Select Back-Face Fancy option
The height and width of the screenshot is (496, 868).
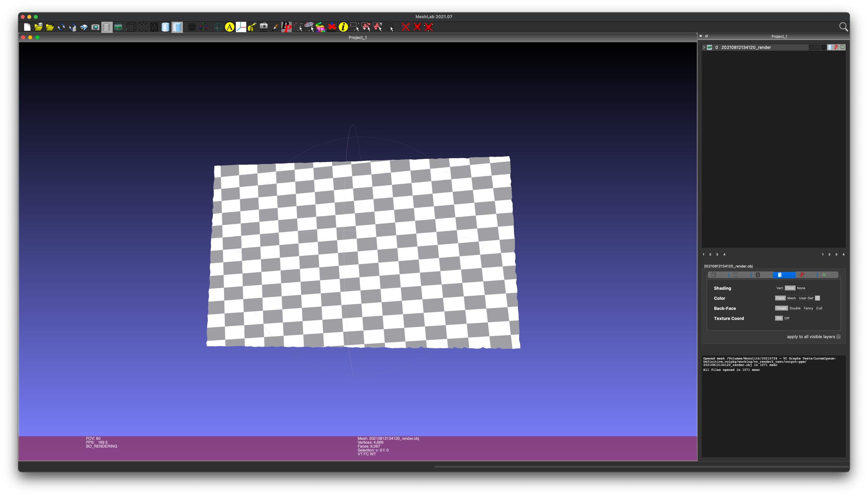(808, 308)
